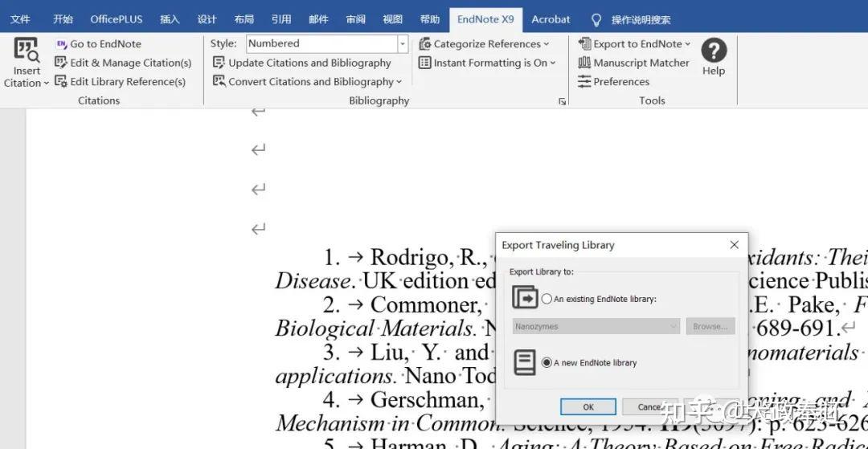Open the Acrobat tab
This screenshot has width=868, height=449.
point(551,19)
